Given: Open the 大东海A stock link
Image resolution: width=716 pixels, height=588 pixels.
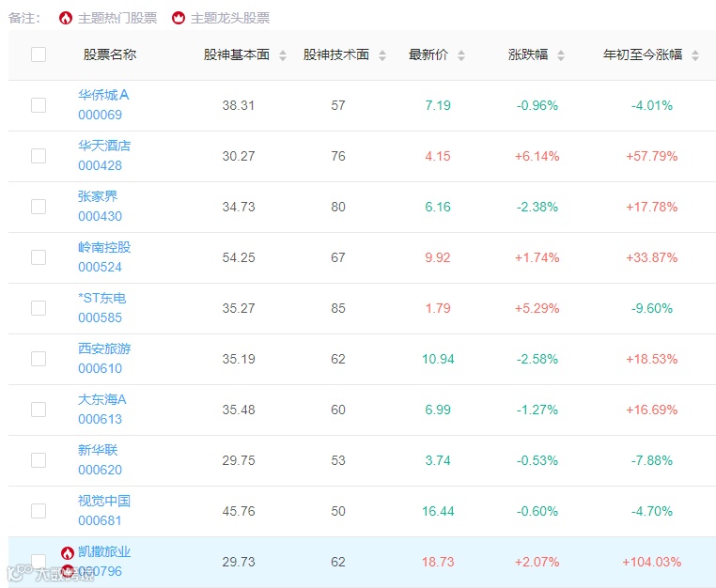Looking at the screenshot, I should point(101,399).
